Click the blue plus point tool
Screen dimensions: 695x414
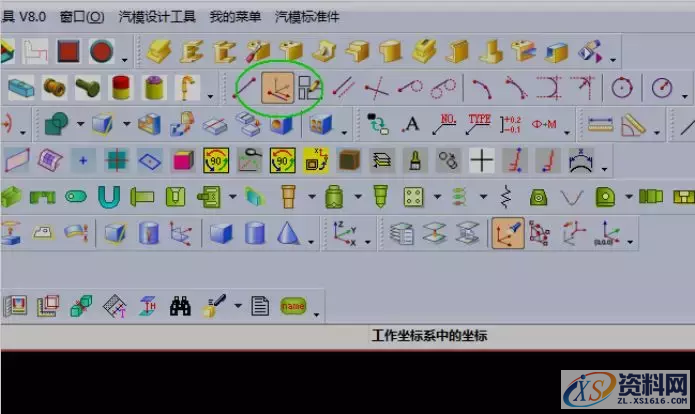point(83,160)
